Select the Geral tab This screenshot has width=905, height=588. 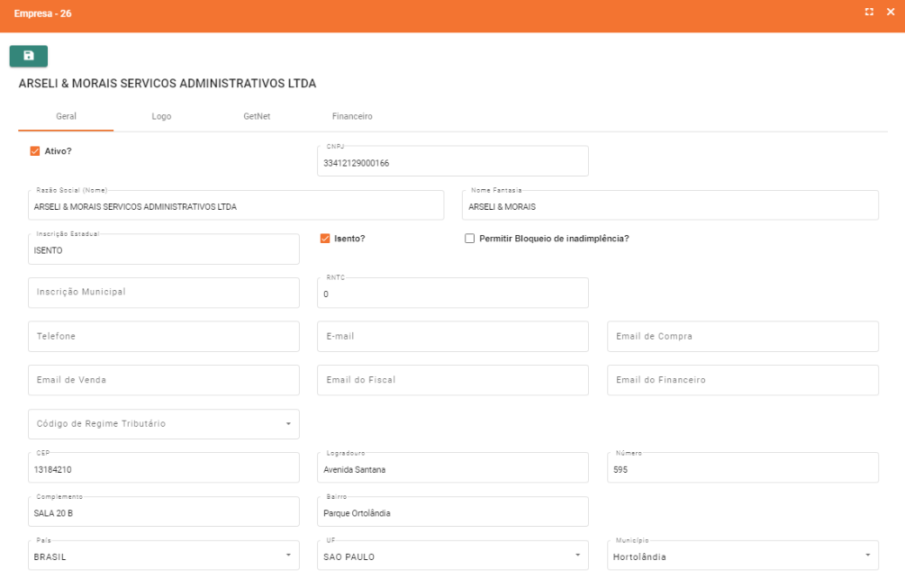[66, 116]
